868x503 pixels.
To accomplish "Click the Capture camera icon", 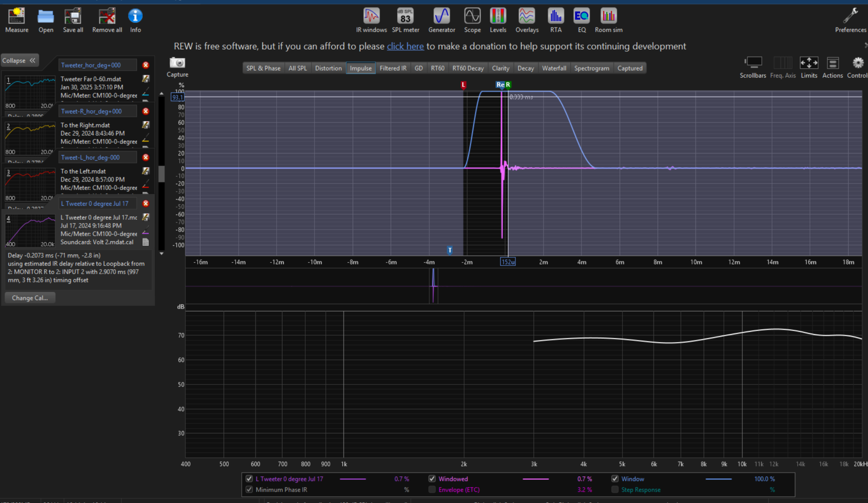I will [177, 67].
